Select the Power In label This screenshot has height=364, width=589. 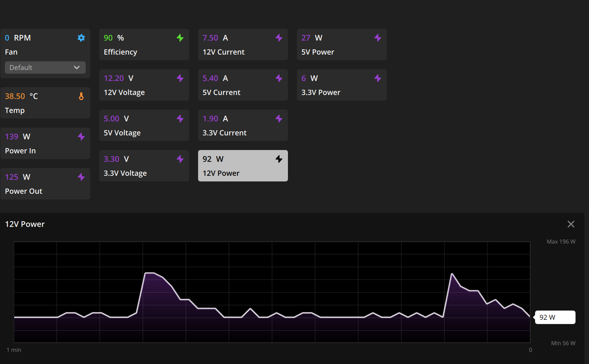pos(20,151)
